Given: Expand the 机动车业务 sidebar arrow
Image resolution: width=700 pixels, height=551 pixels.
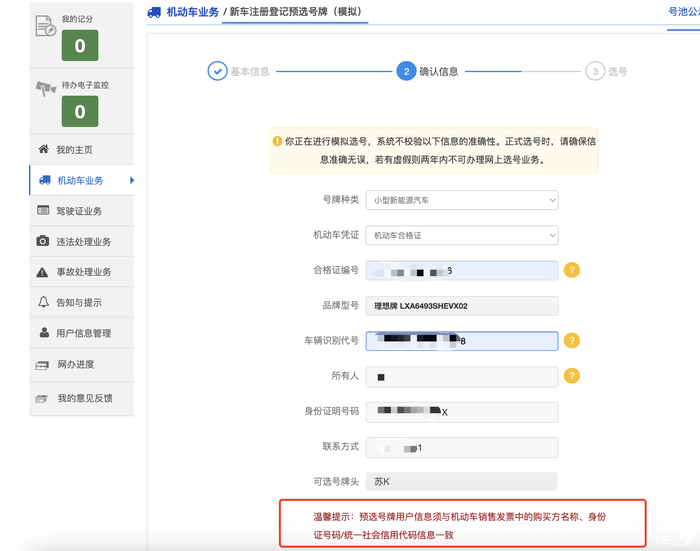Looking at the screenshot, I should (132, 180).
